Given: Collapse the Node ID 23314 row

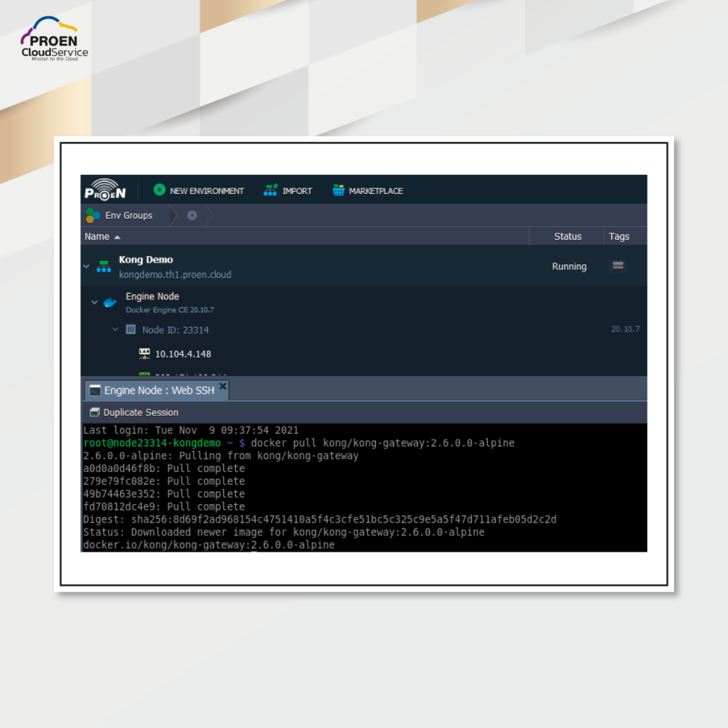Looking at the screenshot, I should (115, 329).
